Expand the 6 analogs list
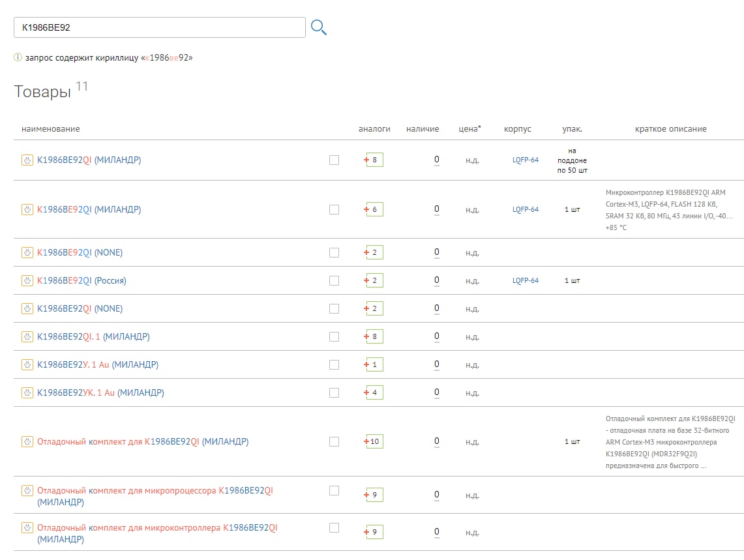 (374, 209)
